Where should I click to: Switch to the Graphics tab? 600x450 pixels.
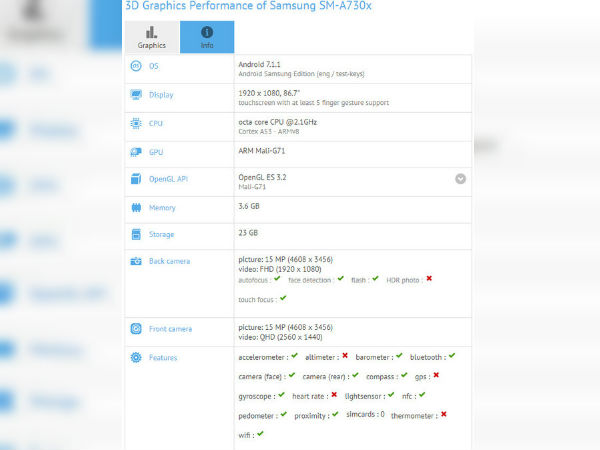tap(152, 37)
